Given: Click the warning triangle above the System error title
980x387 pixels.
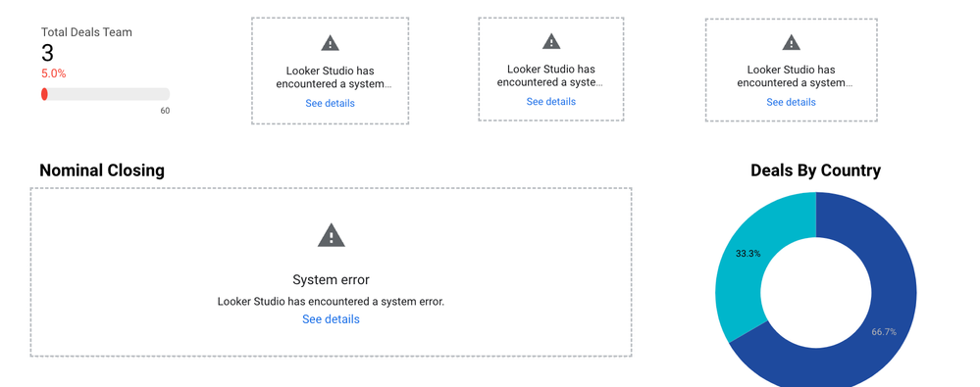Looking at the screenshot, I should pyautogui.click(x=332, y=235).
